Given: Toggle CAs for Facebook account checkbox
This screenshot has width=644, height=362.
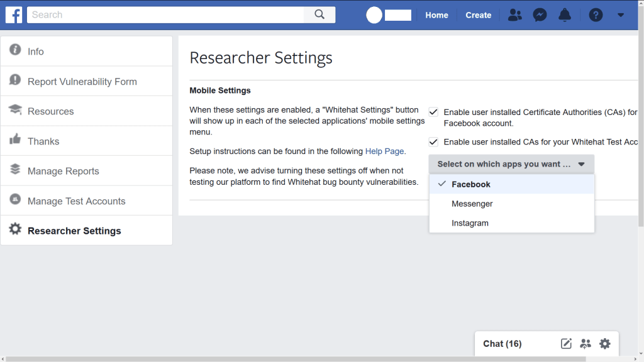Looking at the screenshot, I should pyautogui.click(x=433, y=112).
